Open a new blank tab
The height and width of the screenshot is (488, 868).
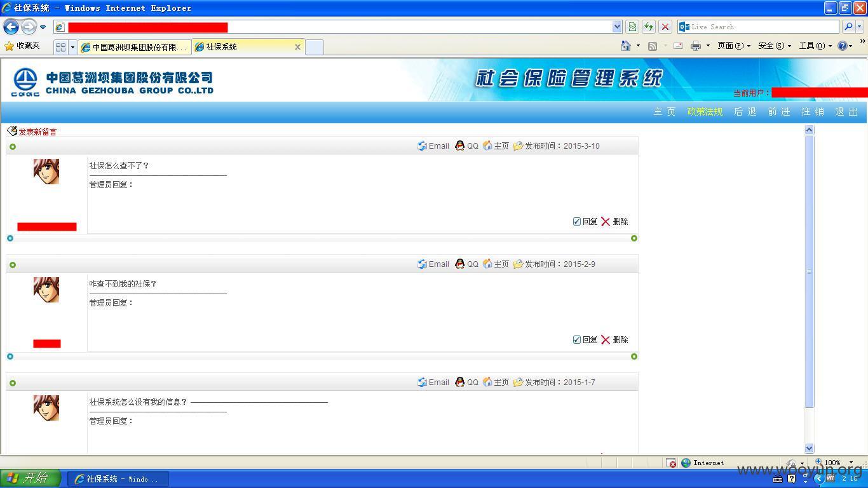315,47
